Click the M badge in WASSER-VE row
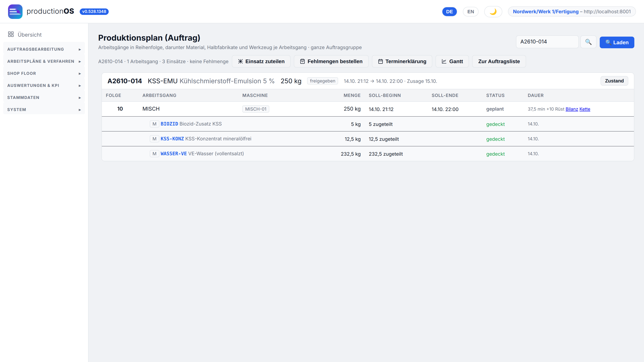Screen dimensions: 644x362 154,154
